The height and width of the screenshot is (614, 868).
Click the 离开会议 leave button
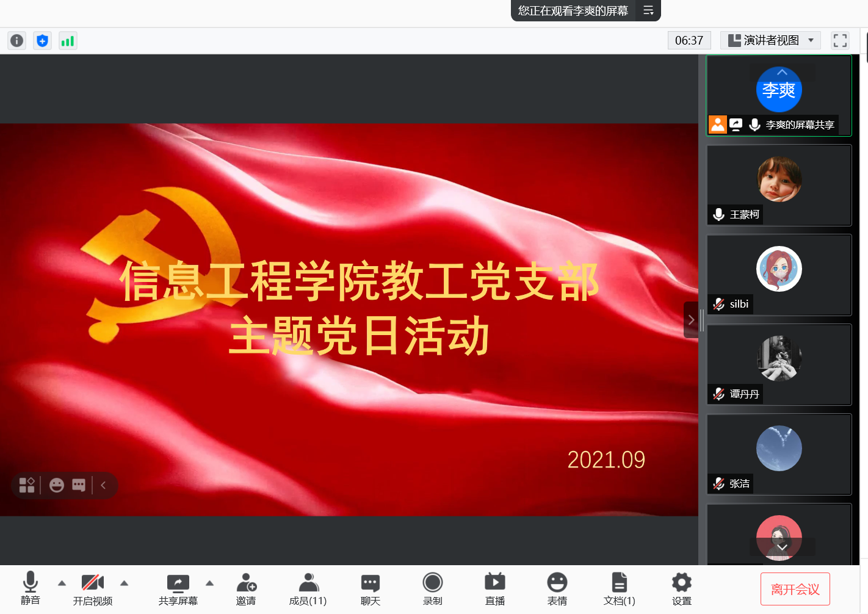(795, 589)
